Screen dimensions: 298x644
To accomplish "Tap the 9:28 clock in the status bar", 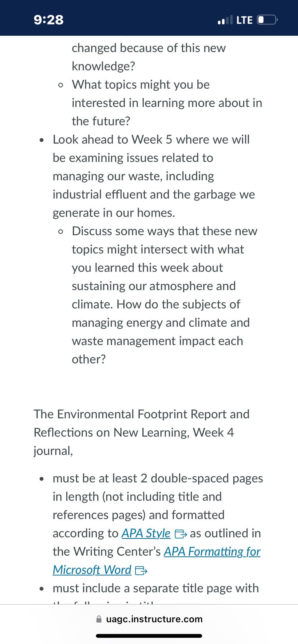I will coord(49,20).
